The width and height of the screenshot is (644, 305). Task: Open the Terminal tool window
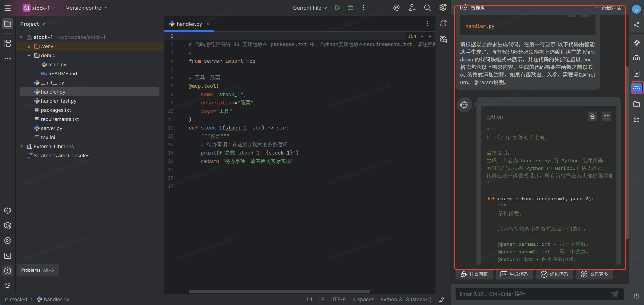pos(8,256)
